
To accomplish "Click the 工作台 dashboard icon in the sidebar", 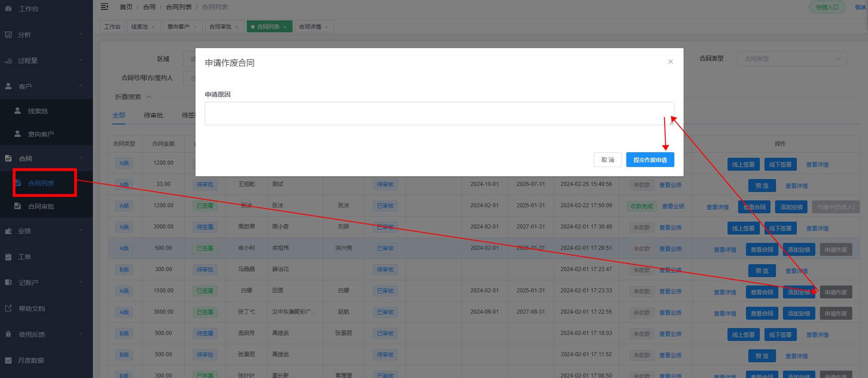I will (8, 8).
